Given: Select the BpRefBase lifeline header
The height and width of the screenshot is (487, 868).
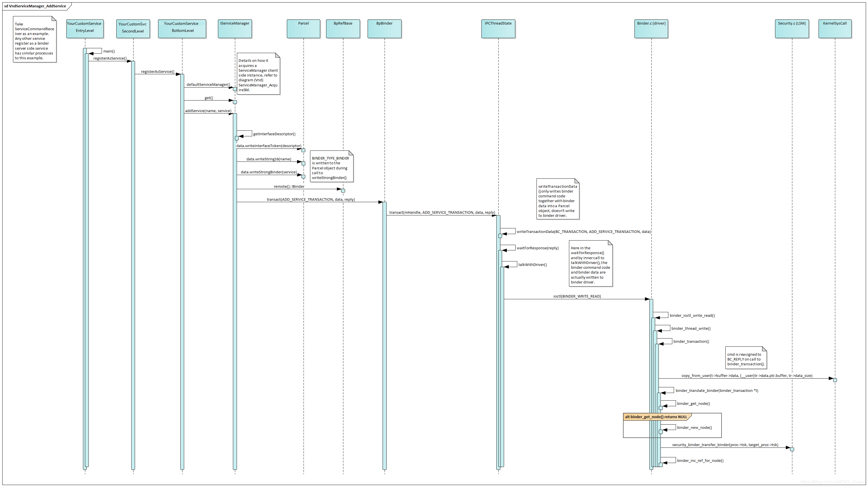Looking at the screenshot, I should (343, 29).
